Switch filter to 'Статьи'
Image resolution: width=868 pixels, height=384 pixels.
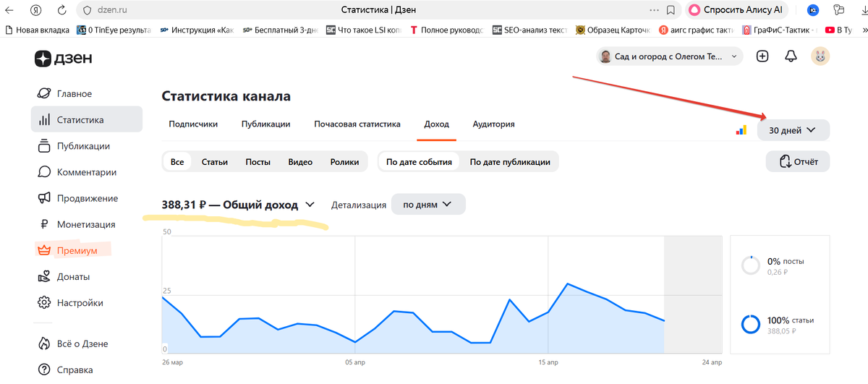pos(215,162)
